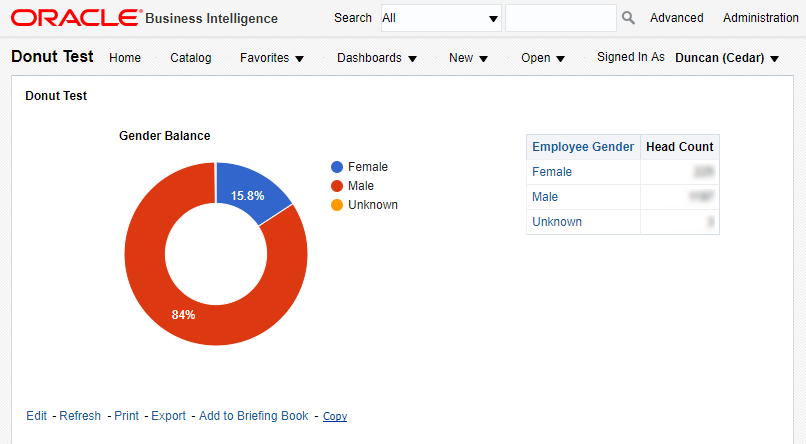Viewport: 806px width, 444px height.
Task: Open the Duncan (Cedar) user menu
Action: click(x=726, y=58)
